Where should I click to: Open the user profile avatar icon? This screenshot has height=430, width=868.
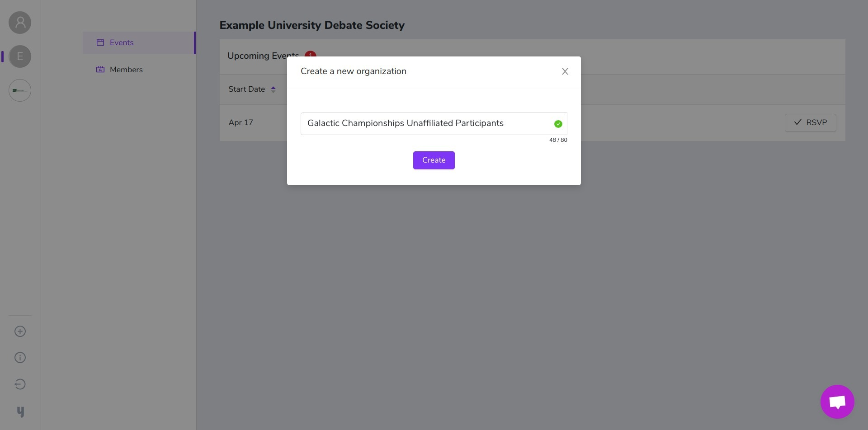click(x=20, y=23)
